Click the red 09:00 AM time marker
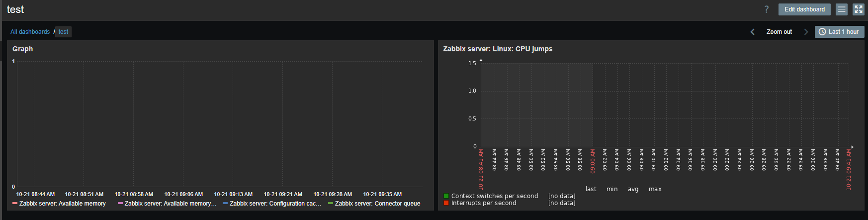This screenshot has height=220, width=868. tap(593, 161)
